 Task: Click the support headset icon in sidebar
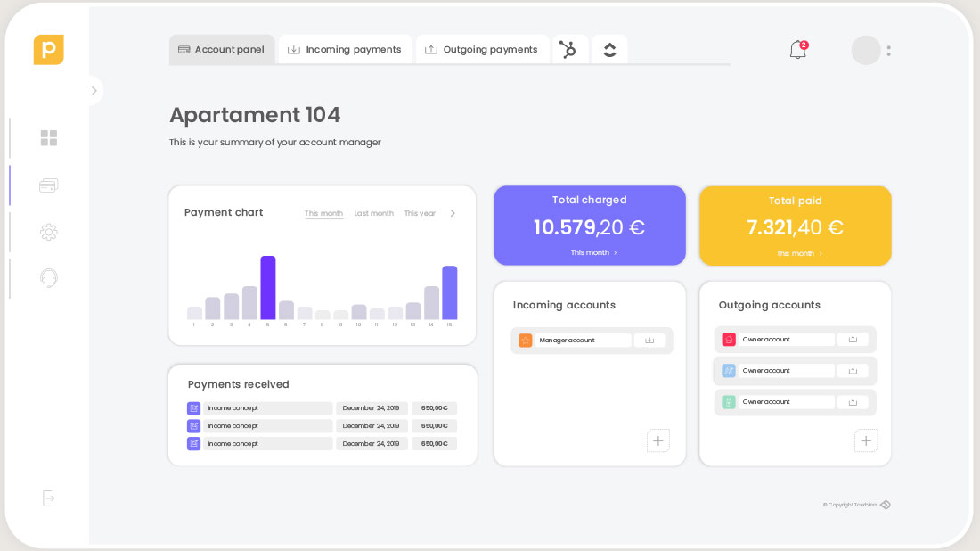click(49, 278)
